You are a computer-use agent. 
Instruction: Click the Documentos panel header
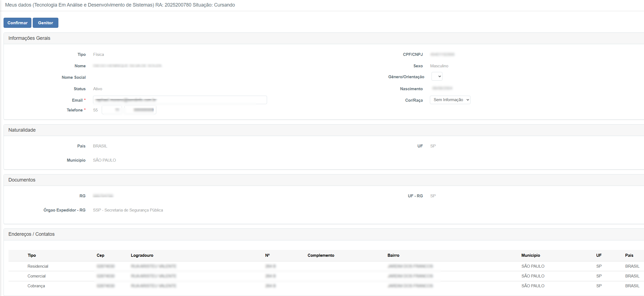pyautogui.click(x=22, y=180)
